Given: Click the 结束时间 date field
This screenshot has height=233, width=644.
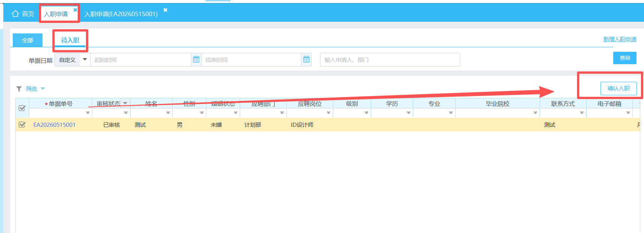Looking at the screenshot, I should click(x=251, y=60).
